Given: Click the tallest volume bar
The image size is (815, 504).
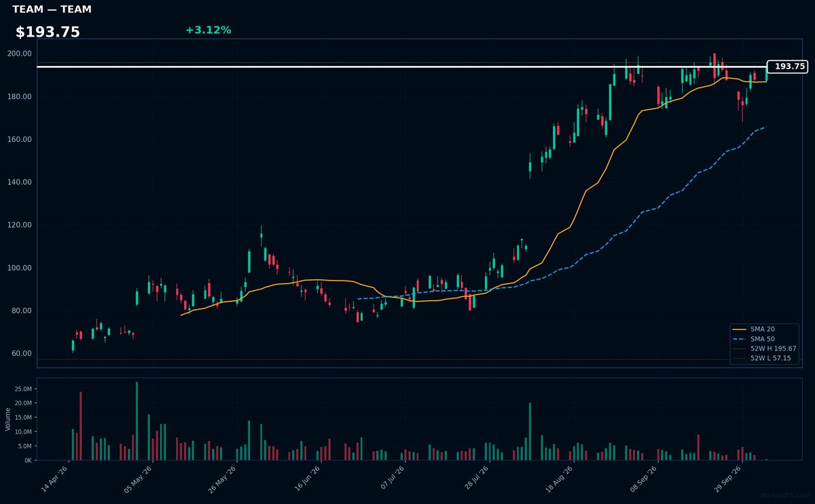Looking at the screenshot, I should point(137,421).
